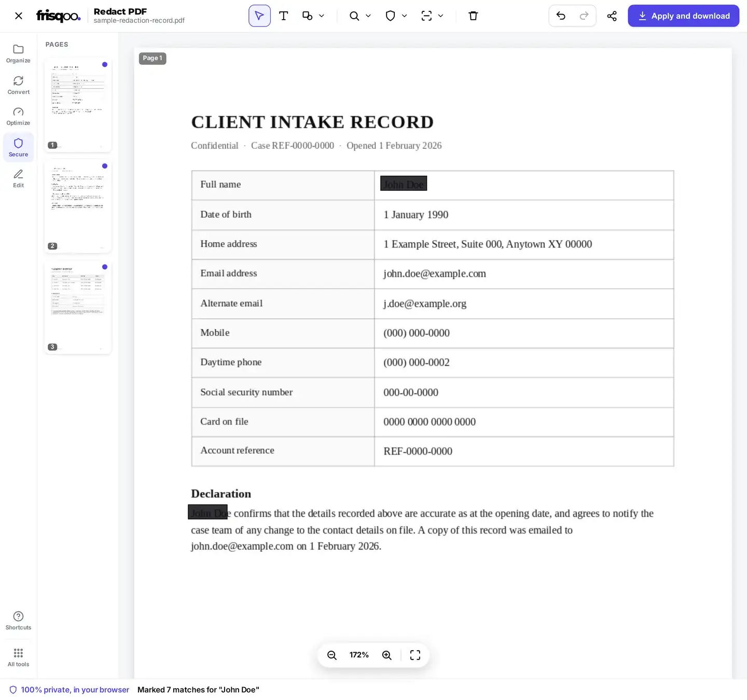Expand the search tool dropdown arrow

pyautogui.click(x=368, y=16)
